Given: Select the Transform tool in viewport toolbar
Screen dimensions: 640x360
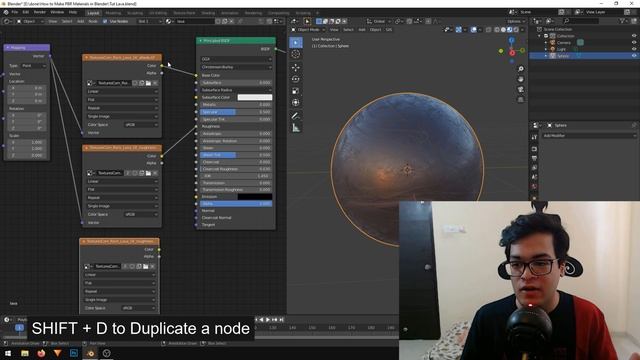Looking at the screenshot, I should pos(296,103).
